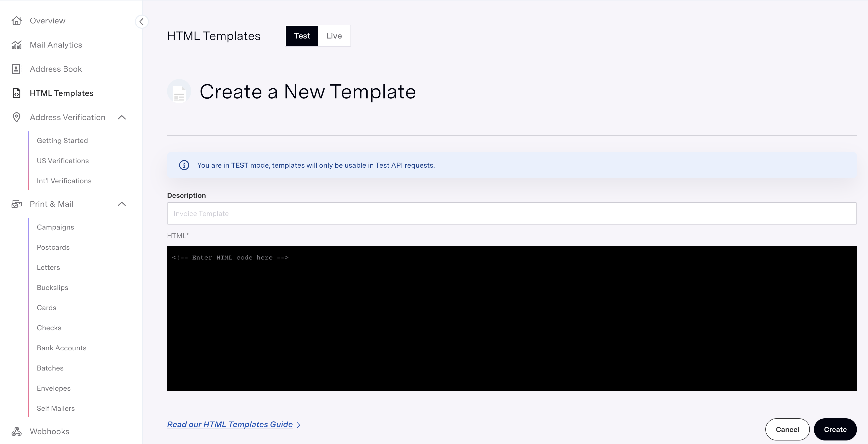Click the Cancel button
868x444 pixels.
787,429
